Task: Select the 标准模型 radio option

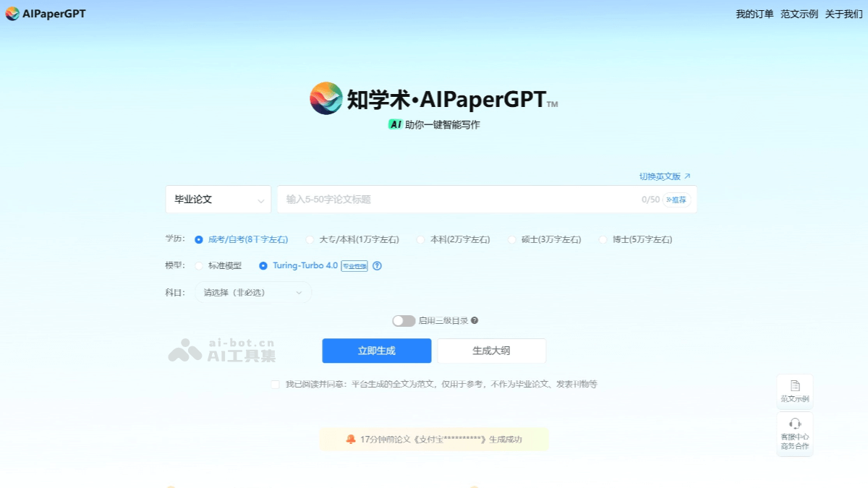Action: pyautogui.click(x=199, y=266)
